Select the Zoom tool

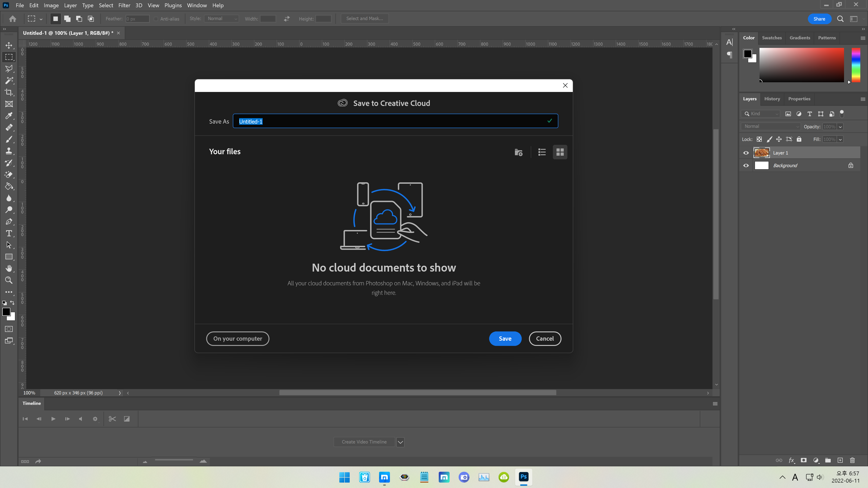(x=9, y=280)
